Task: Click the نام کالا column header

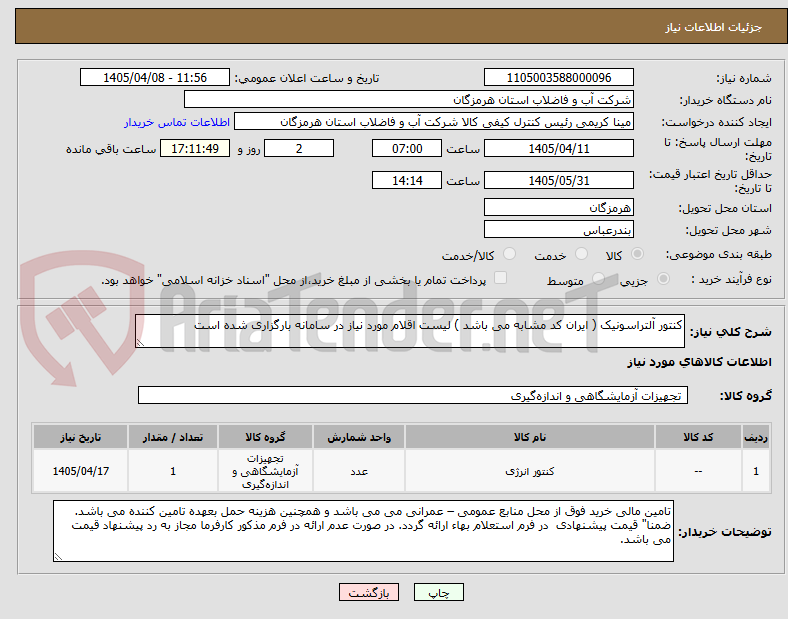Action: coord(530,437)
